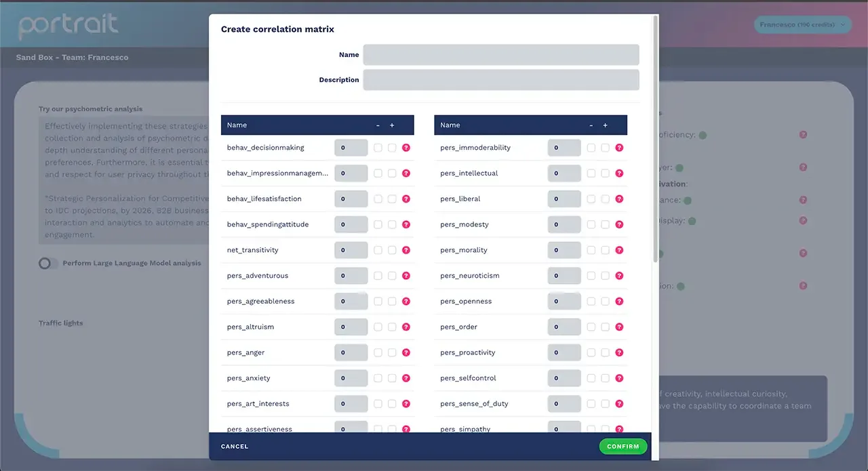Open help icon for pers_morality row
868x471 pixels.
point(619,250)
